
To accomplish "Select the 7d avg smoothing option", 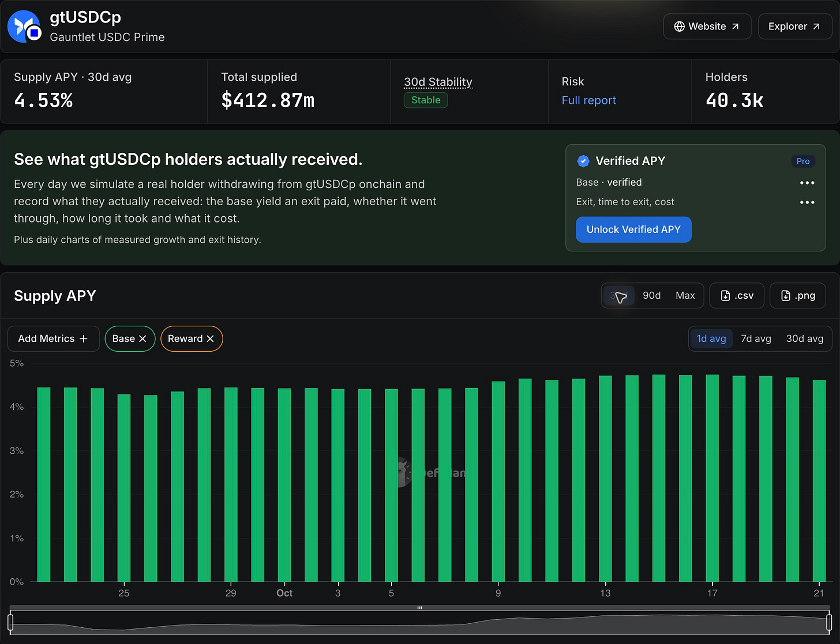I will coord(756,338).
